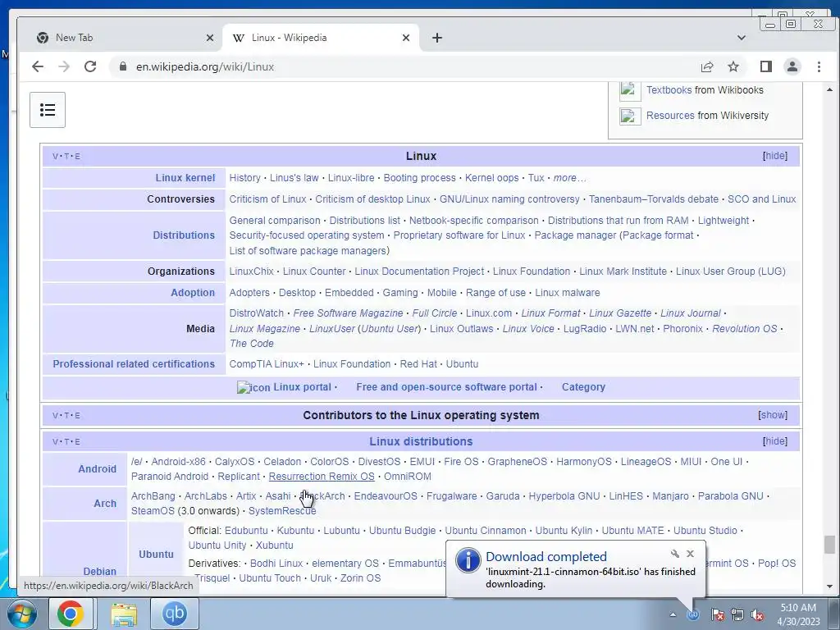Open the LineageOS link
840x630 pixels.
(646, 462)
